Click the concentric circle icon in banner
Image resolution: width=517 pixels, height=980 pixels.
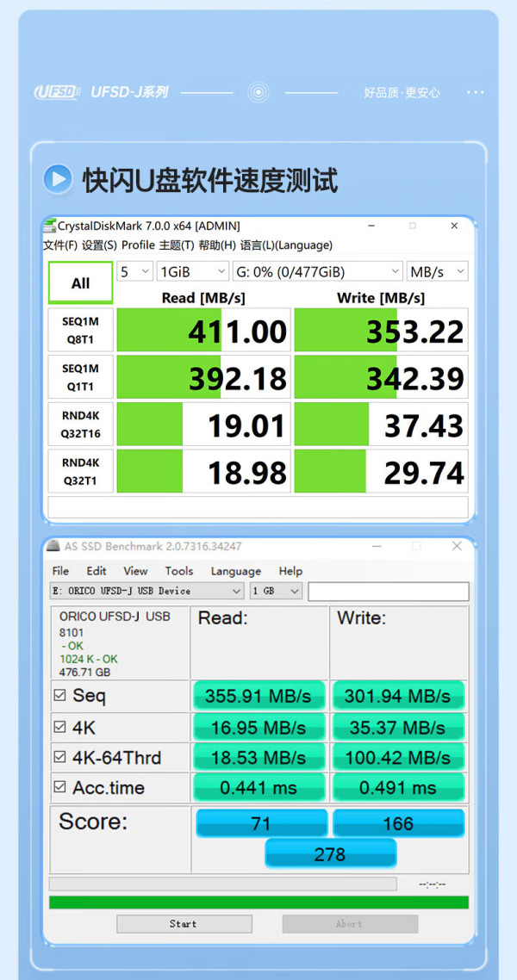[258, 92]
